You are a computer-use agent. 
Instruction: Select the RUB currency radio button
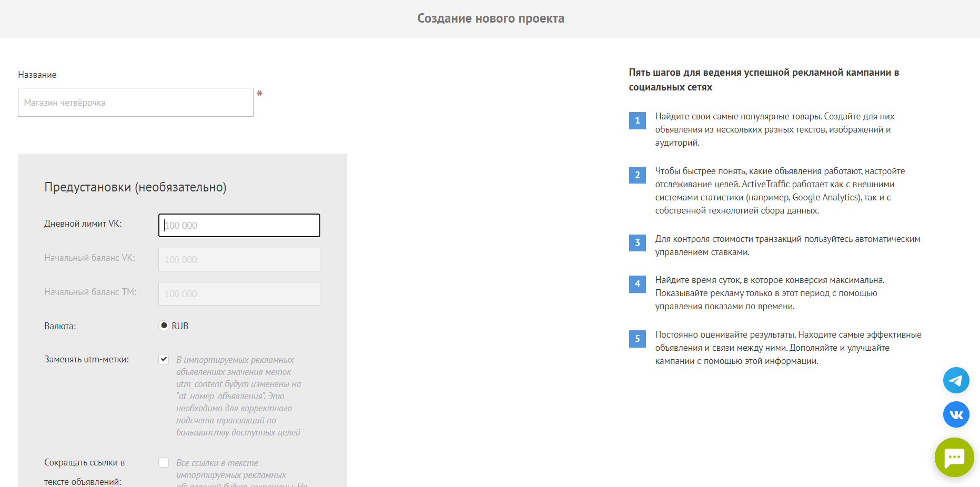coord(164,326)
